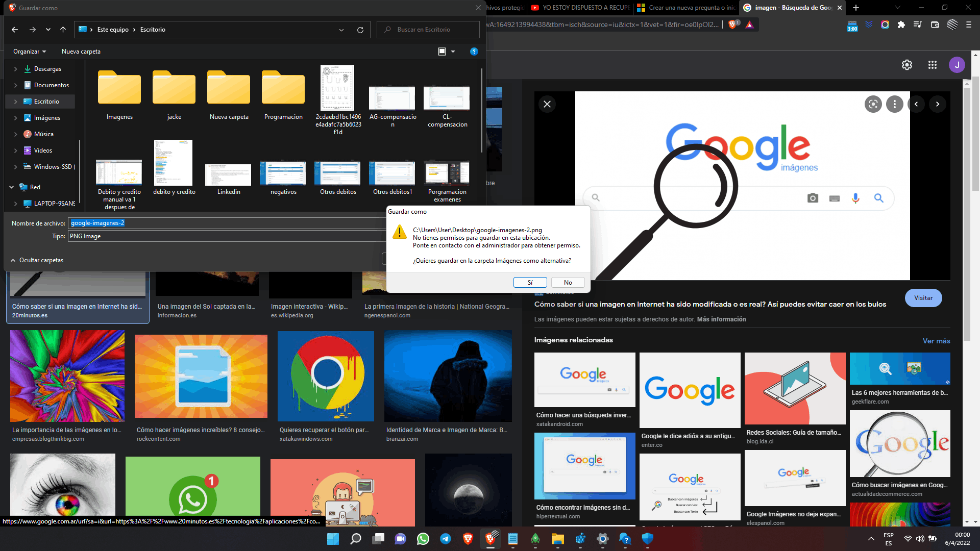Click the help question mark icon
Viewport: 980px width, 551px height.
coord(474,52)
